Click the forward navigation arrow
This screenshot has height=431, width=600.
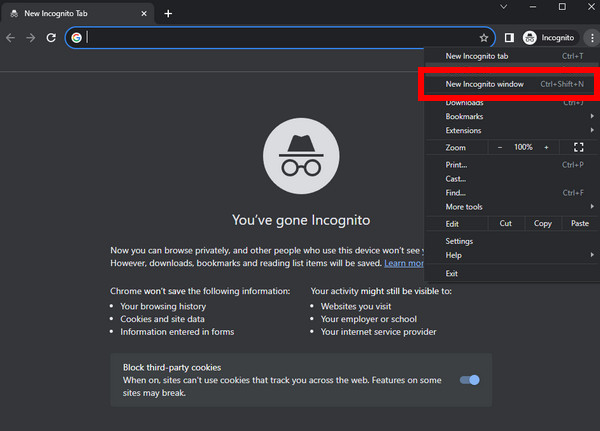(31, 38)
